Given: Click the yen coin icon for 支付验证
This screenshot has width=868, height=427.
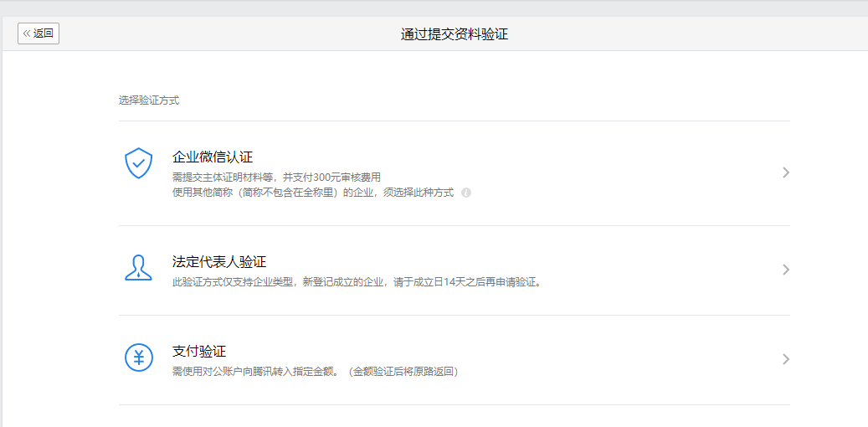Looking at the screenshot, I should pyautogui.click(x=138, y=358).
